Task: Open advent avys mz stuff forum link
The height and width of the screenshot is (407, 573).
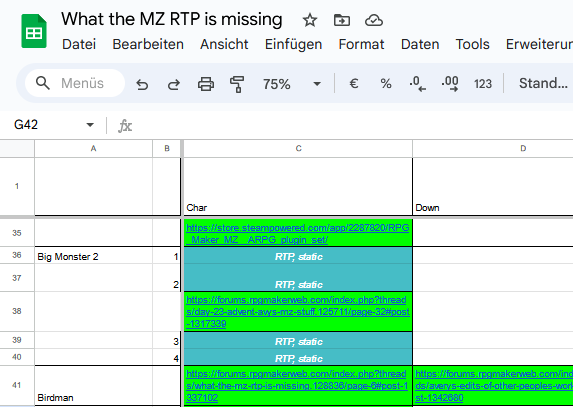Action: pos(297,312)
